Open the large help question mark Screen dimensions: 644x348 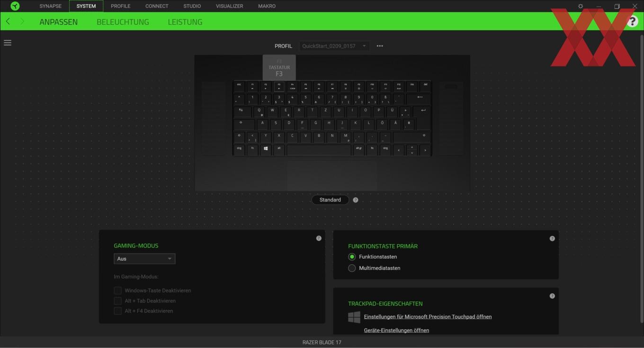(x=632, y=21)
